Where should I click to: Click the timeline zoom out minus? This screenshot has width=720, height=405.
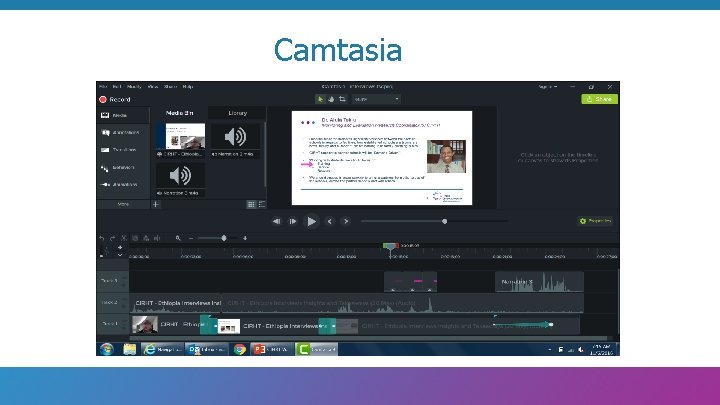coord(191,238)
